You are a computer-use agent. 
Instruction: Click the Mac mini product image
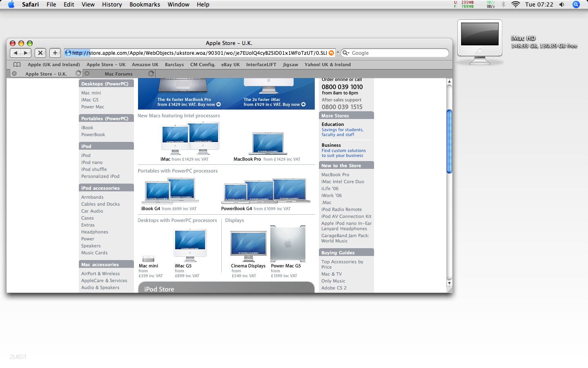point(148,259)
